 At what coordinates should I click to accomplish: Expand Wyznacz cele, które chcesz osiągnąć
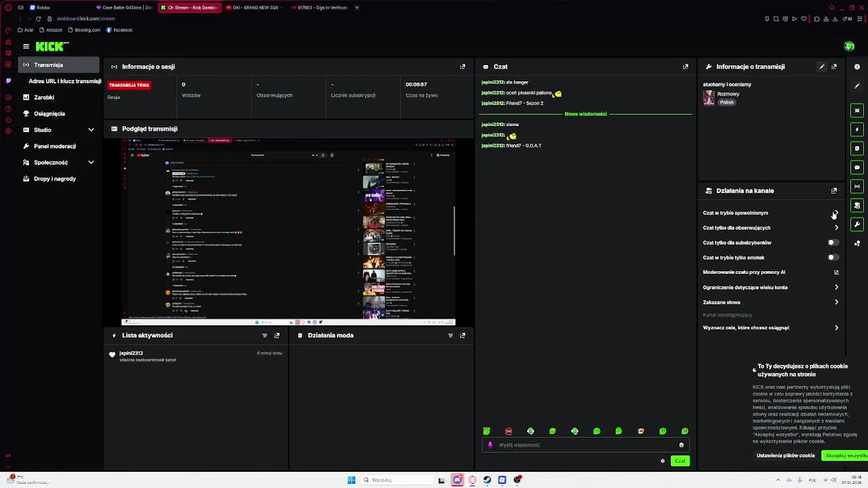pyautogui.click(x=836, y=328)
